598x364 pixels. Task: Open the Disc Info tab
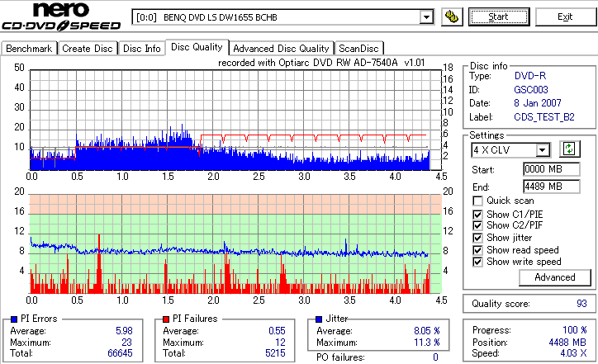[x=142, y=49]
